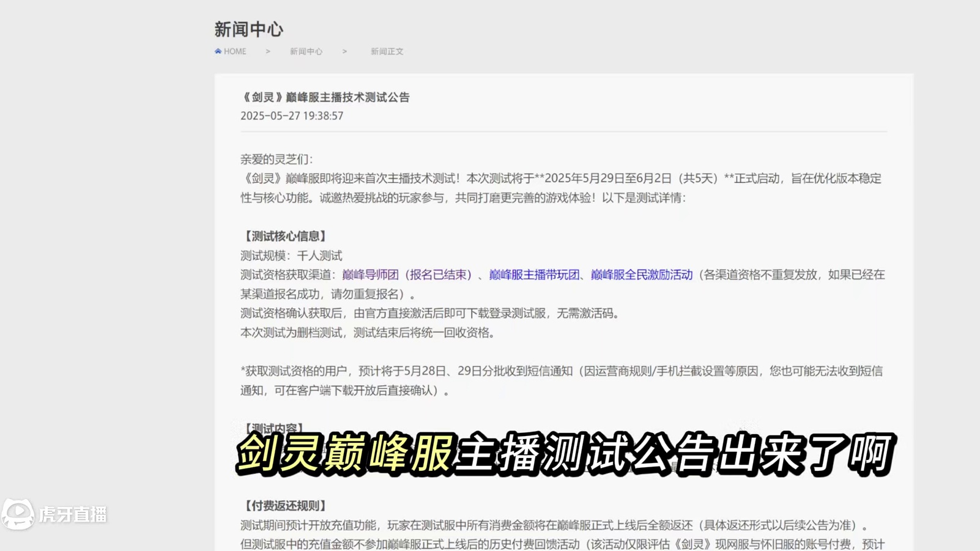Click the second > breadcrumb separator

[344, 51]
